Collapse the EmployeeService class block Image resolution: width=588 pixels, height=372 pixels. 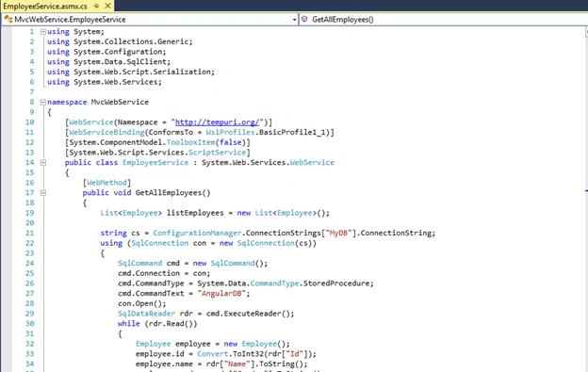(x=42, y=163)
